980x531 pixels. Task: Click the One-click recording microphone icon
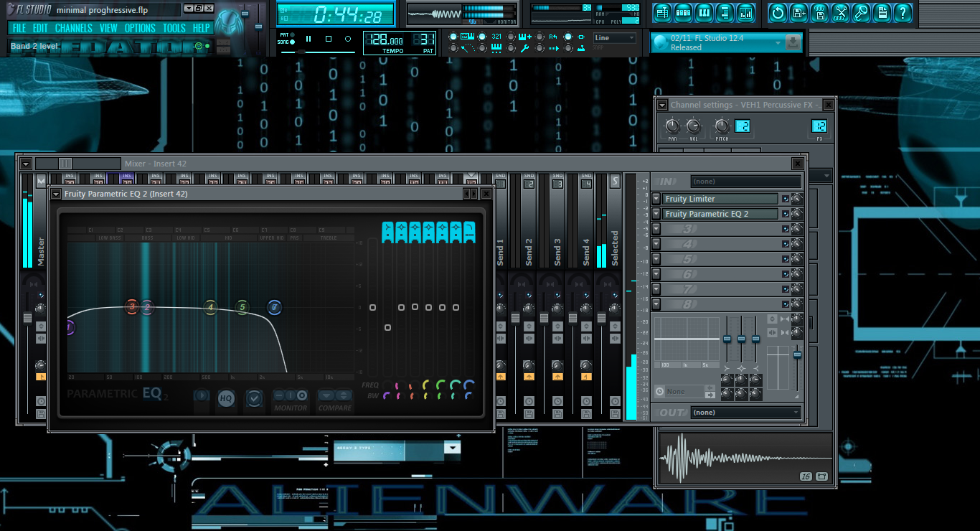pos(861,12)
